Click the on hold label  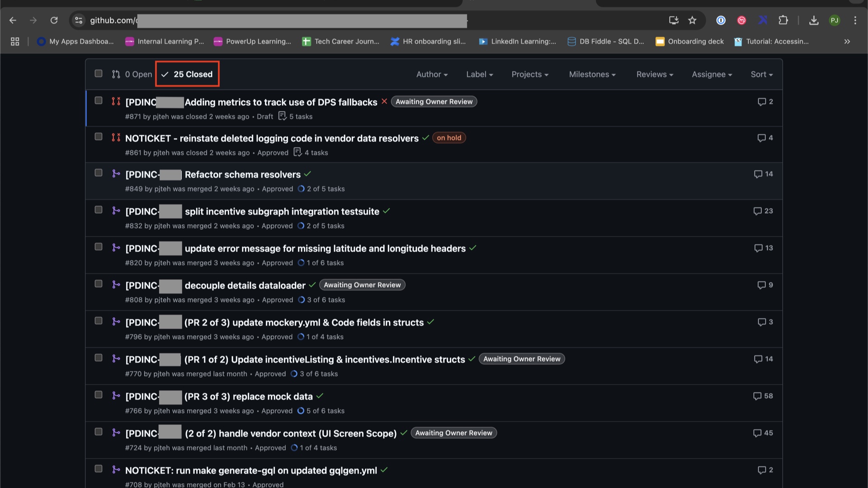point(449,138)
